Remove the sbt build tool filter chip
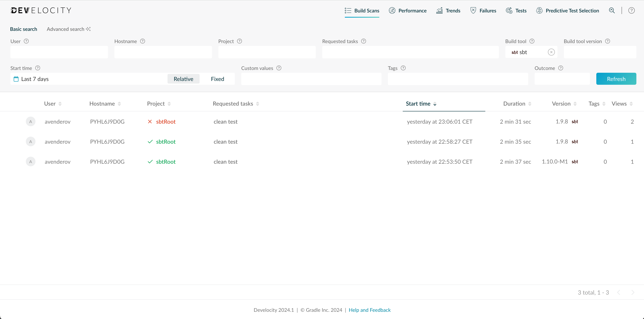The width and height of the screenshot is (644, 319). (551, 52)
